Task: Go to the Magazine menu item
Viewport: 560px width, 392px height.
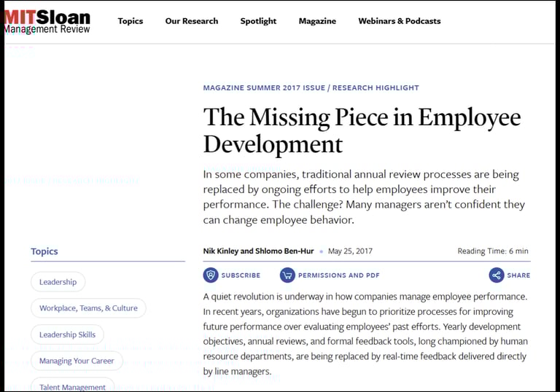Action: pos(317,21)
